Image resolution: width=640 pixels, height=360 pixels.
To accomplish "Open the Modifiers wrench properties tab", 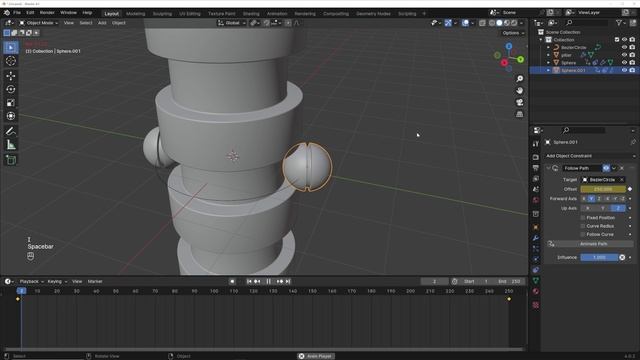I will click(536, 238).
